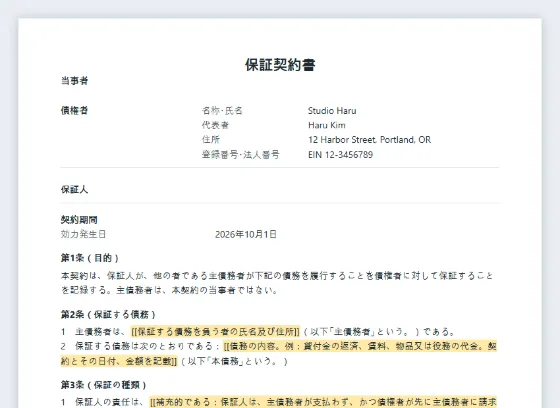Click the 契約期間 heading
The width and height of the screenshot is (560, 408).
79,220
